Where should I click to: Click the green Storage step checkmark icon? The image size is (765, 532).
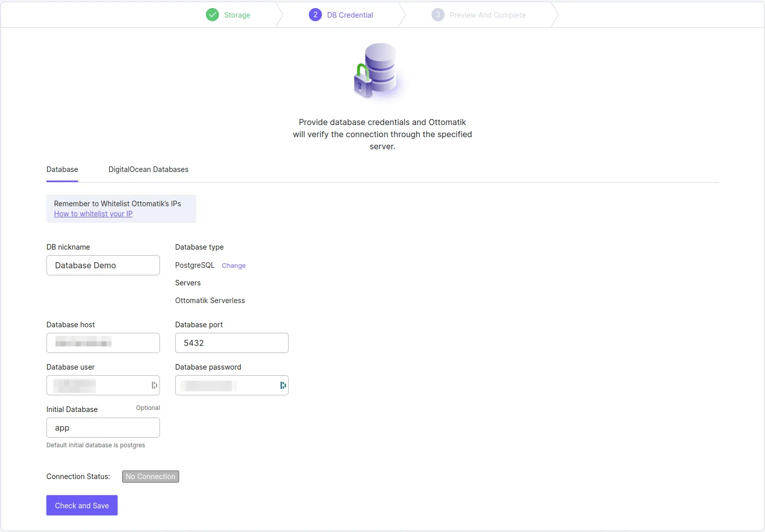212,15
